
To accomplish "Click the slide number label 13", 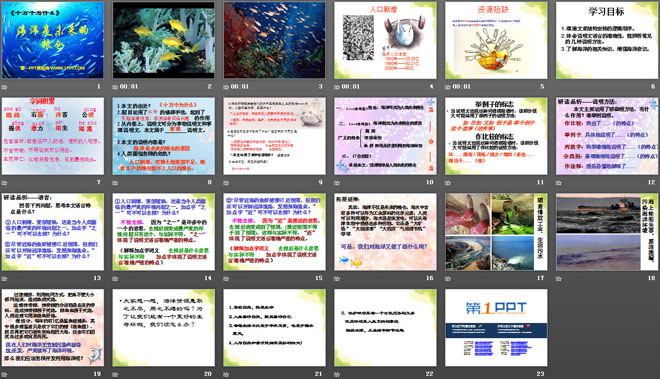I will [x=97, y=278].
